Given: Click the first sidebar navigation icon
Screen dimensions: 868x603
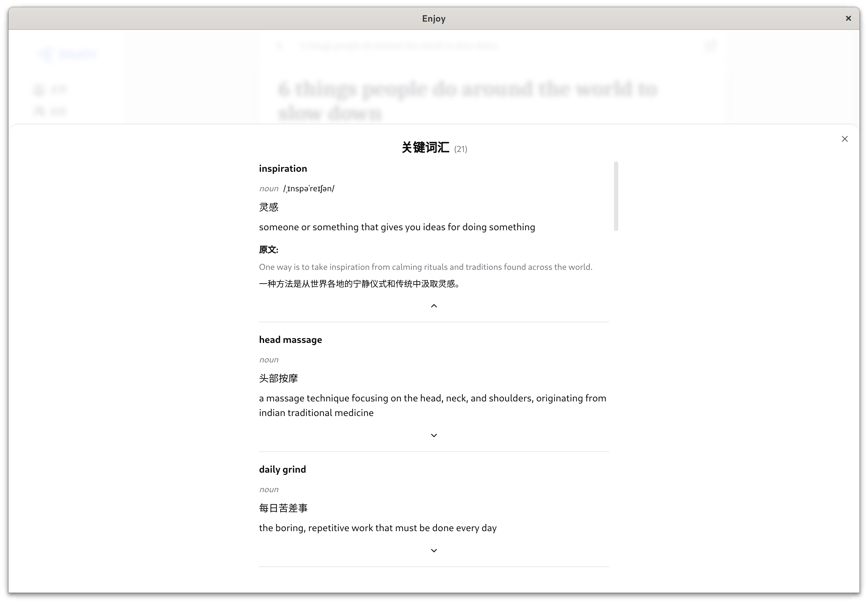Looking at the screenshot, I should pyautogui.click(x=40, y=90).
